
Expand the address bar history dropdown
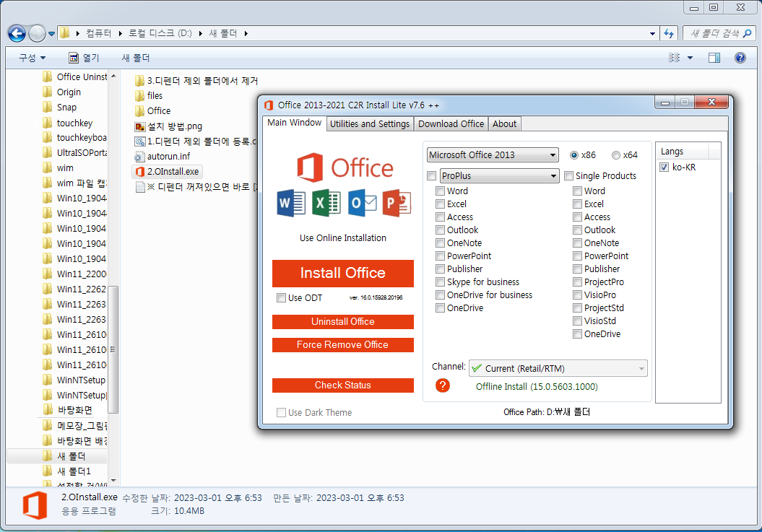(652, 33)
